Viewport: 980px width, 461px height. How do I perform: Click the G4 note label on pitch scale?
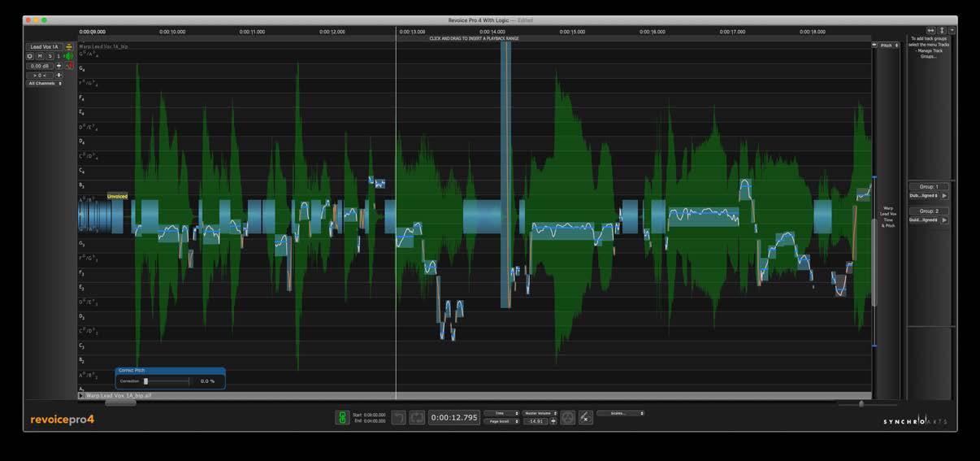[82, 69]
